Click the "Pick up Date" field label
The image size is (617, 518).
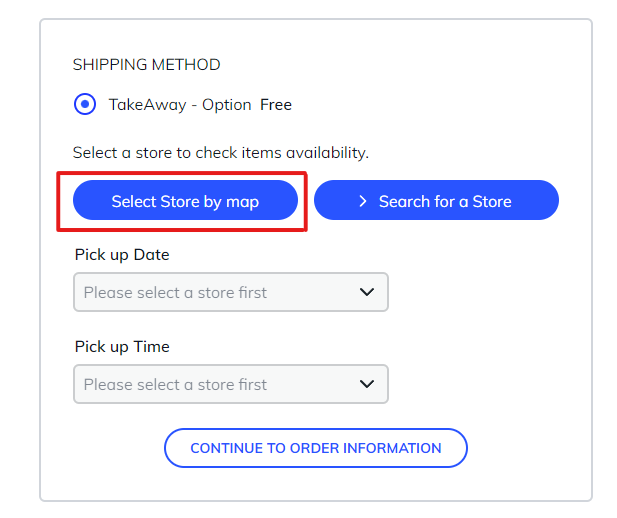[122, 255]
